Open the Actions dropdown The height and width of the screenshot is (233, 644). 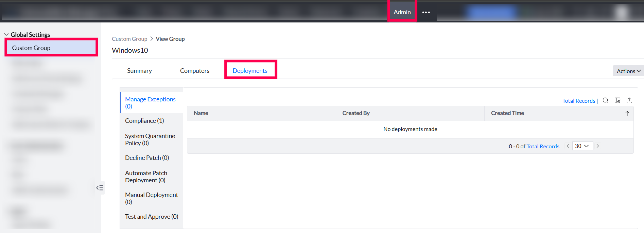pos(628,71)
